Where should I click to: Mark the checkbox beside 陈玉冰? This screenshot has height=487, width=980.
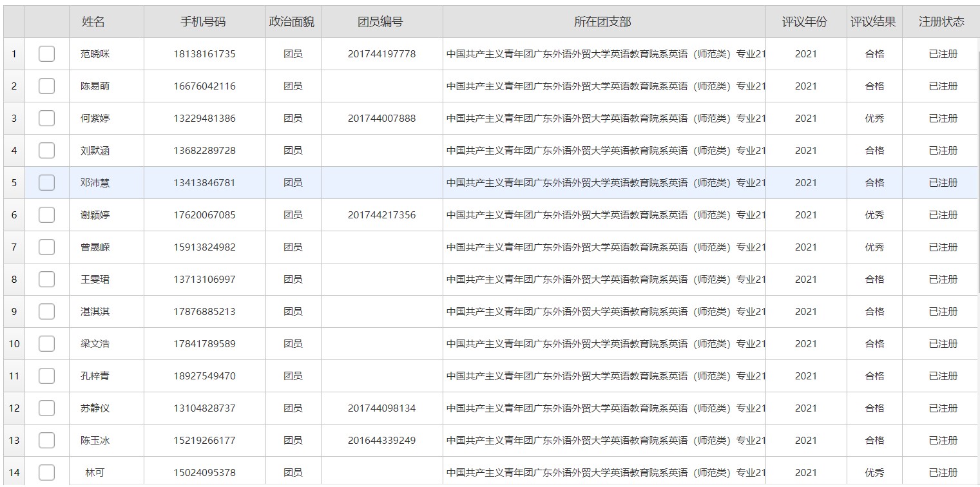pyautogui.click(x=46, y=441)
